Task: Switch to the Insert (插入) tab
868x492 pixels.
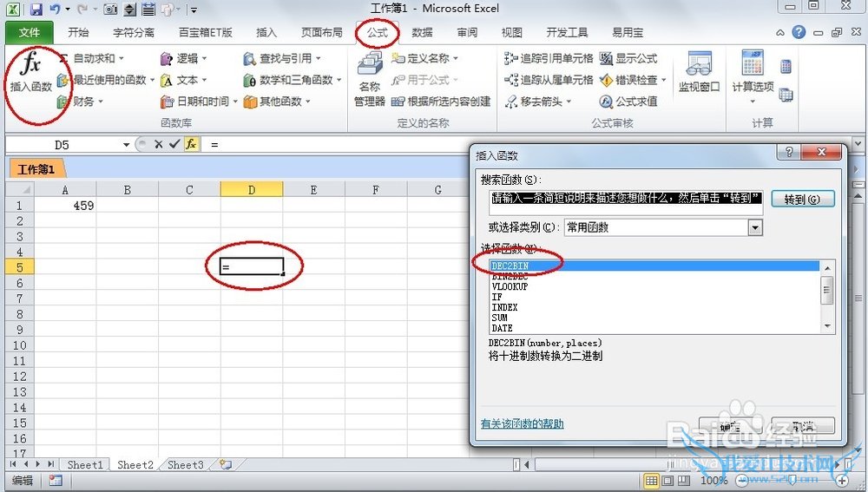Action: 266,33
